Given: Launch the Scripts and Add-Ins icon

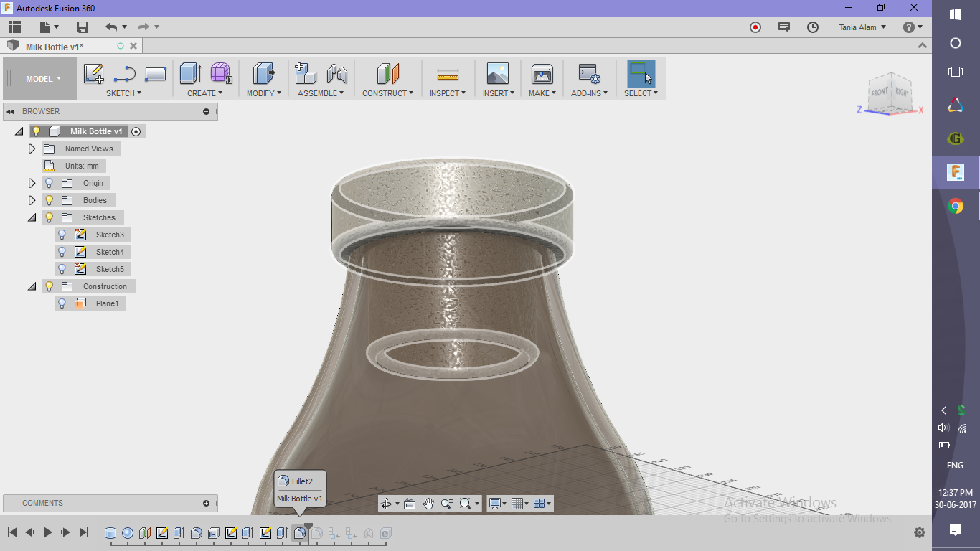Looking at the screenshot, I should click(589, 74).
